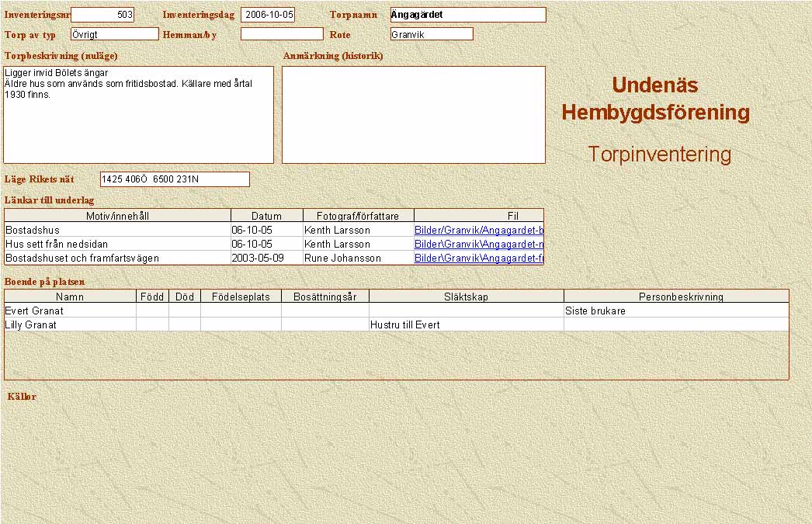This screenshot has width=812, height=524.
Task: Click the Siste brukare description cell
Action: click(675, 311)
